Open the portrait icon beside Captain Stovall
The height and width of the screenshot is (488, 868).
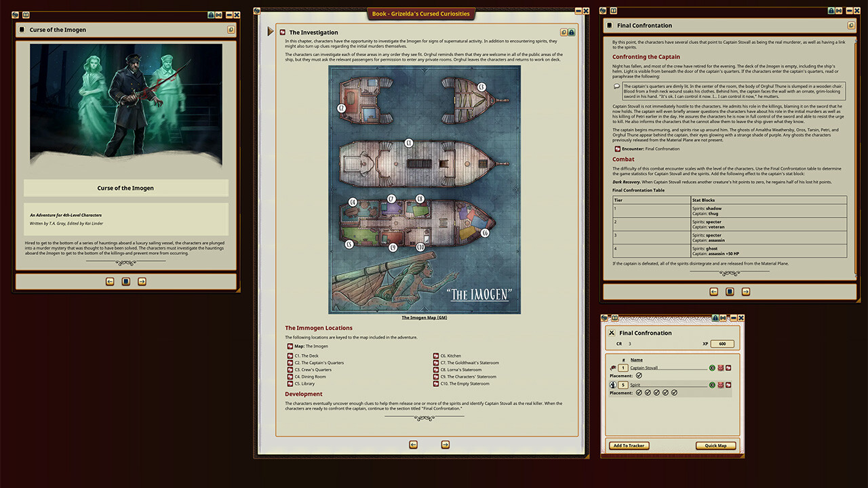tap(721, 368)
